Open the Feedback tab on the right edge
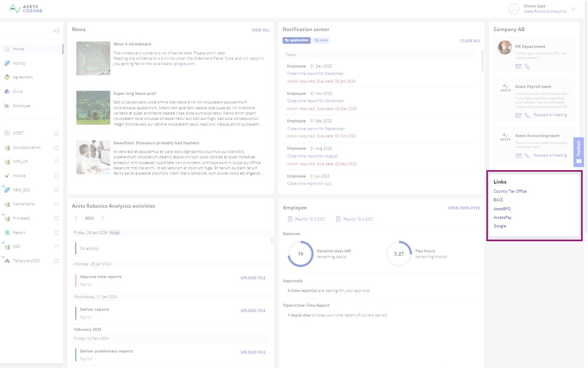 [x=579, y=152]
